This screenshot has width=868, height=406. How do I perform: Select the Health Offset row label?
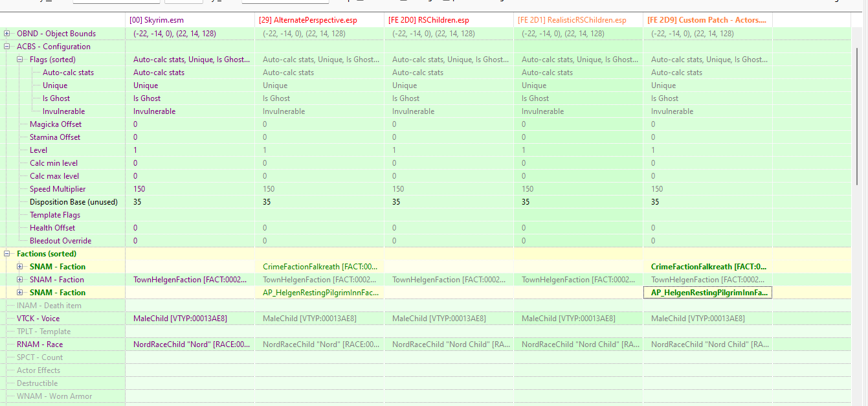point(52,228)
